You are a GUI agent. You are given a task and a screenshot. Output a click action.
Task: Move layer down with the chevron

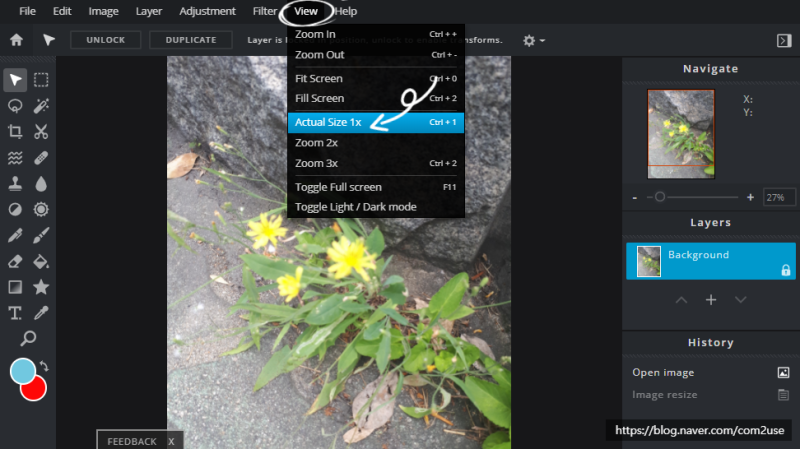pos(740,300)
